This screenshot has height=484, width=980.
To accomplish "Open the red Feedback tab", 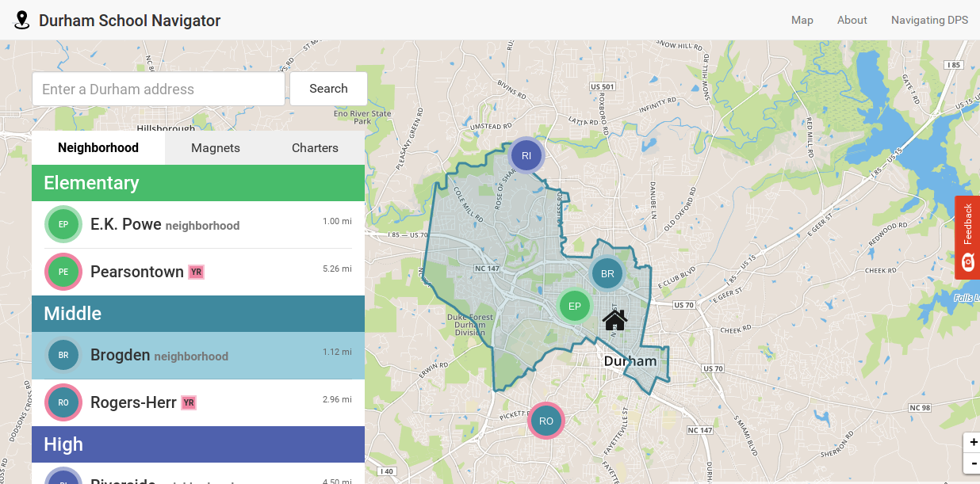I will (x=967, y=237).
